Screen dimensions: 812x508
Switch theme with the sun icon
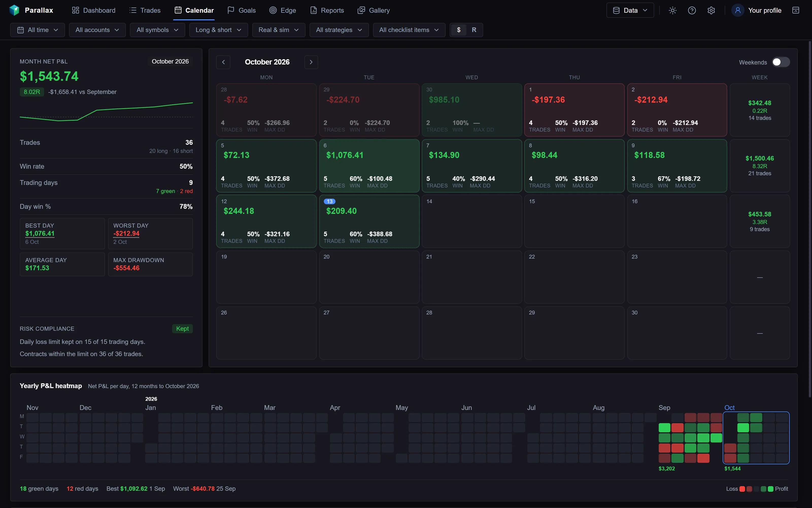672,10
